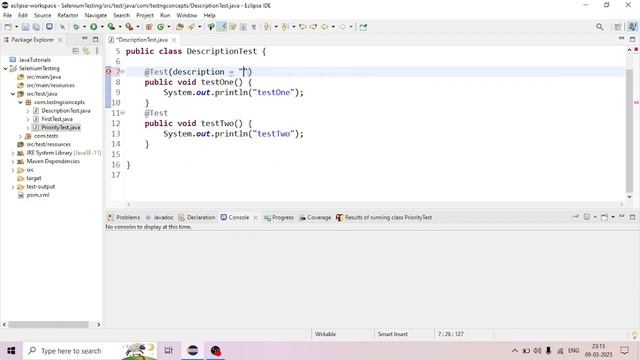
Task: Toggle Mark Occurrences in the toolbar
Action: [222, 27]
